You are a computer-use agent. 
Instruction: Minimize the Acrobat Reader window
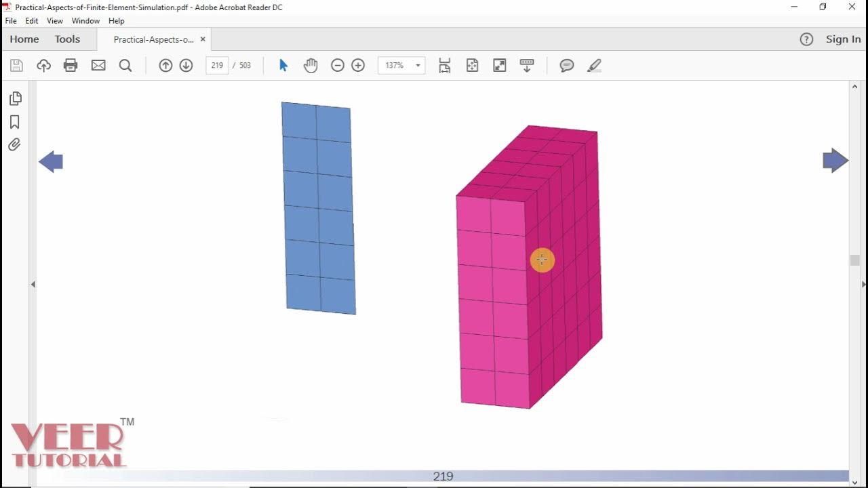(795, 7)
